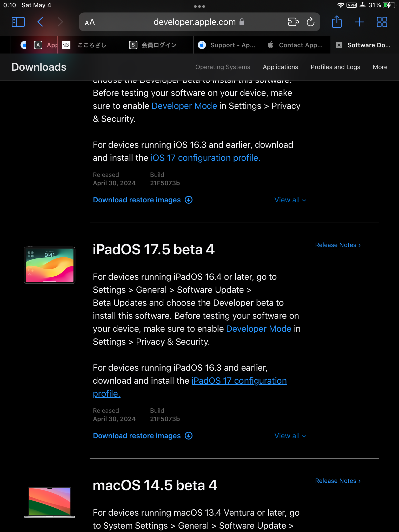
Task: Open the More navigation menu
Action: (380, 67)
